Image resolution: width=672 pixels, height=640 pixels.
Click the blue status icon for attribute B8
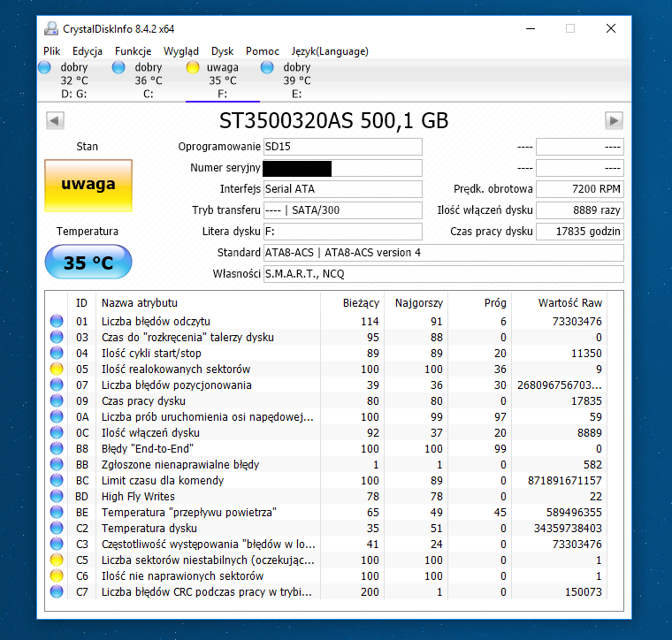tap(57, 448)
